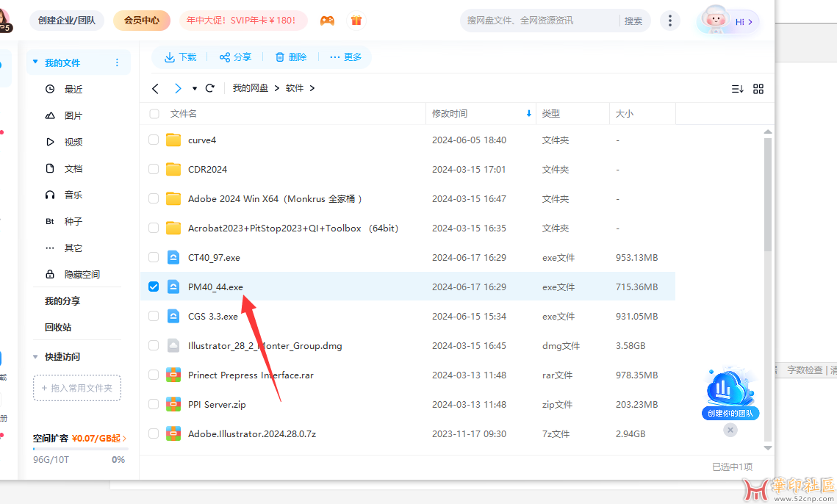The image size is (837, 504).
Task: Click Illustrator dmg file icon
Action: tap(173, 345)
